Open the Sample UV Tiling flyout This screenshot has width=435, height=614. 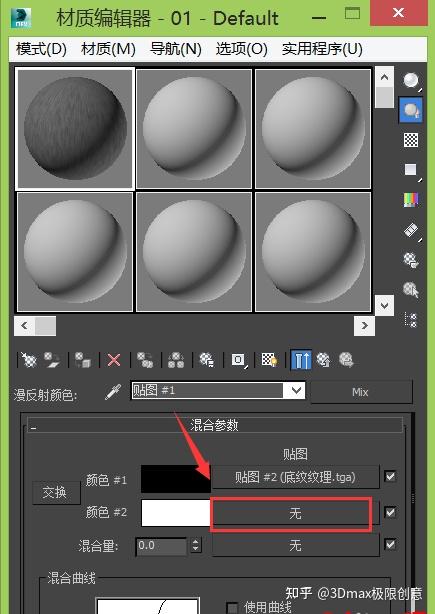tap(411, 170)
